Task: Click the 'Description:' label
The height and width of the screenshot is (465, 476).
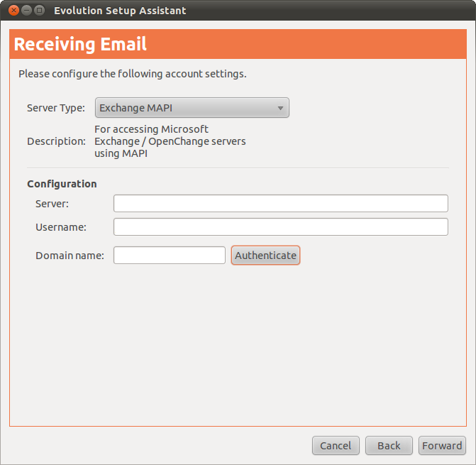Action: click(56, 141)
